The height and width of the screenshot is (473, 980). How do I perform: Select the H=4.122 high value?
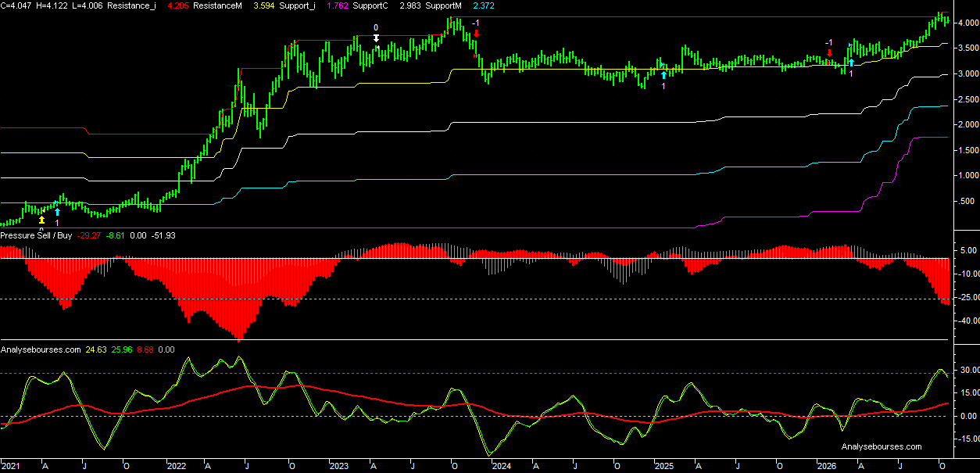50,5
